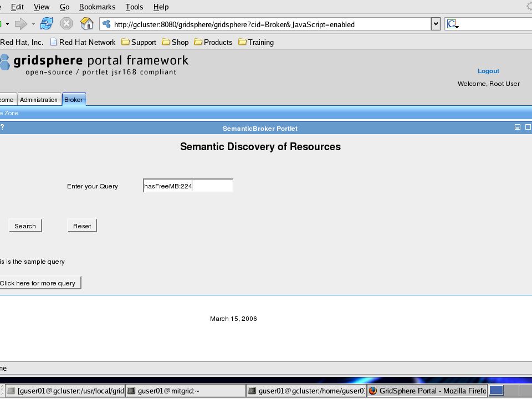Switch to gcluster:/usr/local/grid terminal taskbar item
The width and height of the screenshot is (532, 399).
(65, 391)
